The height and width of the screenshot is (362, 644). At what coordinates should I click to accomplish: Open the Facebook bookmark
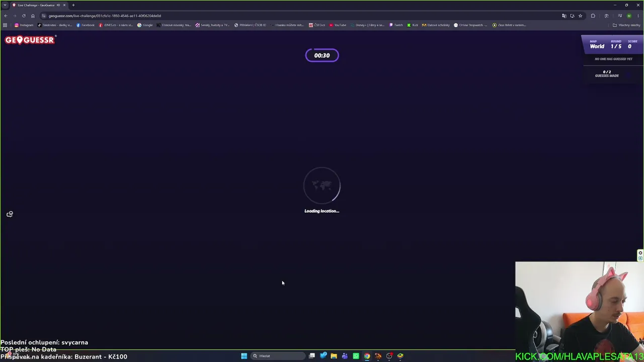click(86, 25)
